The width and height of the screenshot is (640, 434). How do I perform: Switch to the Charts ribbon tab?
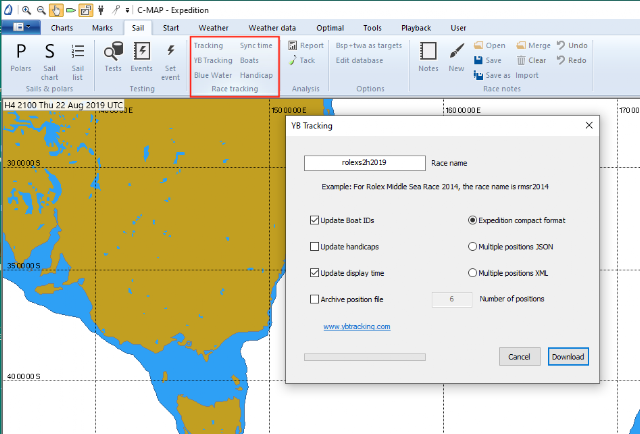(x=62, y=28)
